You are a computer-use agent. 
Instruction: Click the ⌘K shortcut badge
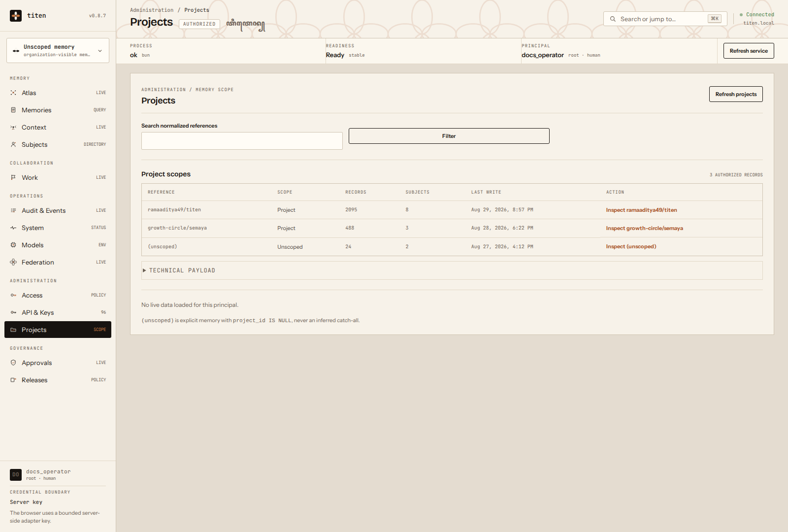[x=715, y=19]
